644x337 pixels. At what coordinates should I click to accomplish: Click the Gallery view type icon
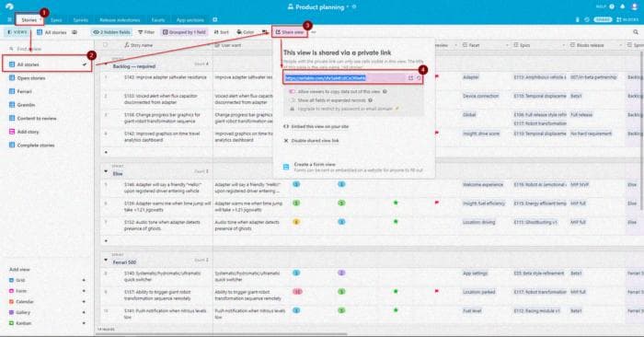pos(11,312)
